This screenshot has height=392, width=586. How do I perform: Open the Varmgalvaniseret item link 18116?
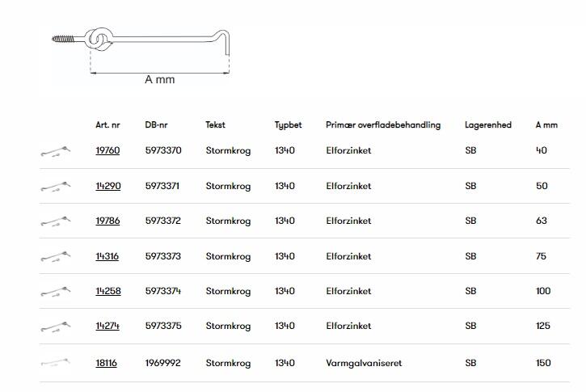[106, 364]
